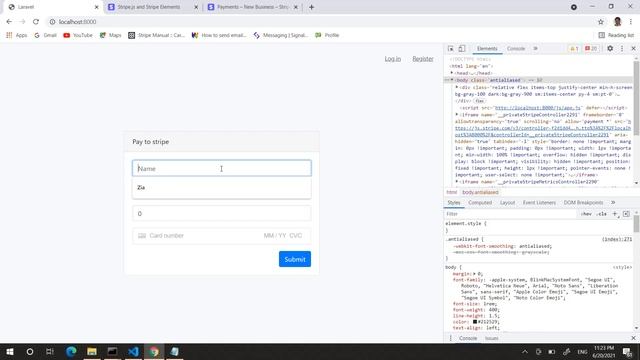Viewport: 640px width, 360px height.
Task: Open the drawer three-dot menu icon
Action: 451,338
